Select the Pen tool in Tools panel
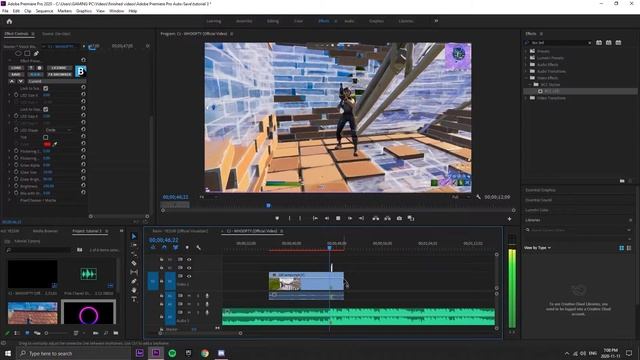This screenshot has width=640, height=360. tap(133, 281)
